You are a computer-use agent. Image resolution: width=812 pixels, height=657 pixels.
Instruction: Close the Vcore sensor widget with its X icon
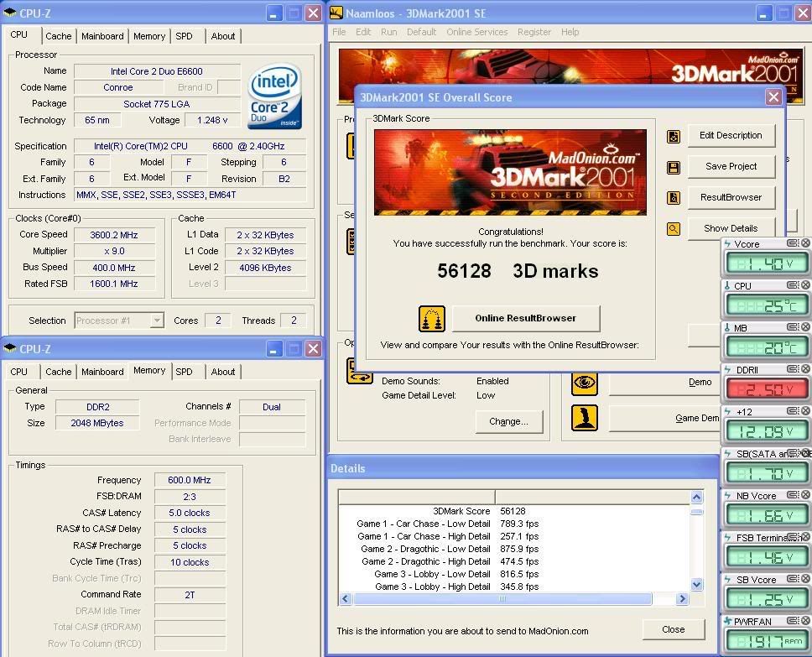(805, 243)
